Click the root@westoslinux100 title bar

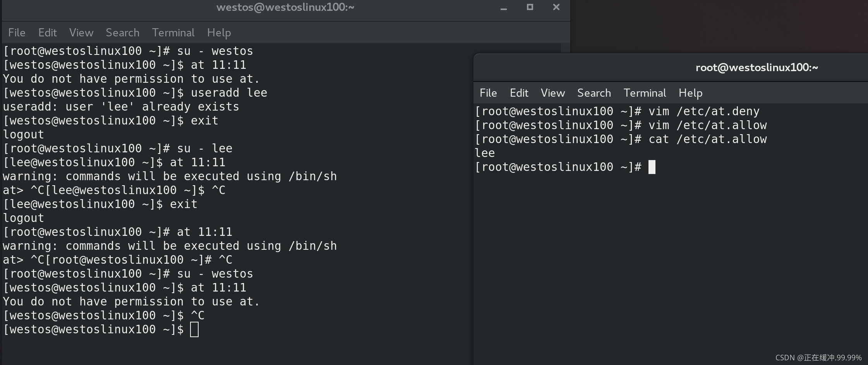[x=756, y=68]
